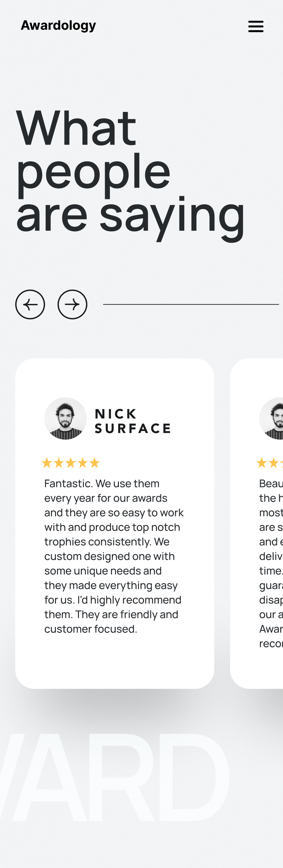Screen dimensions: 283x868
Task: Go to the previous testimonial
Action: pos(30,304)
